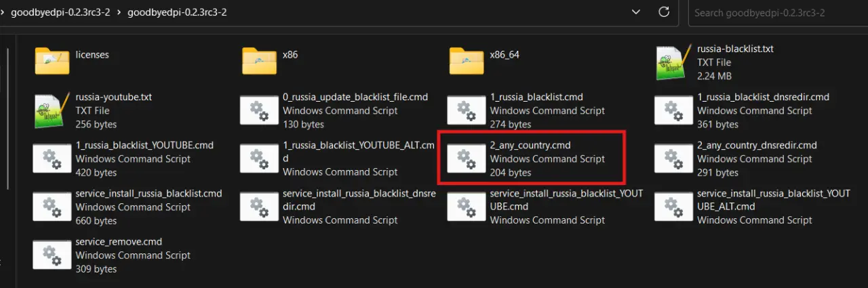Select the russia-blacklist.txt file icon
This screenshot has height=288, width=868.
click(x=673, y=62)
